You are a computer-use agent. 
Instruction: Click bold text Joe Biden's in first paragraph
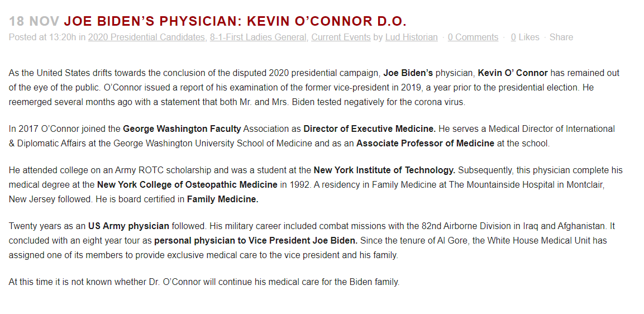[x=408, y=73]
